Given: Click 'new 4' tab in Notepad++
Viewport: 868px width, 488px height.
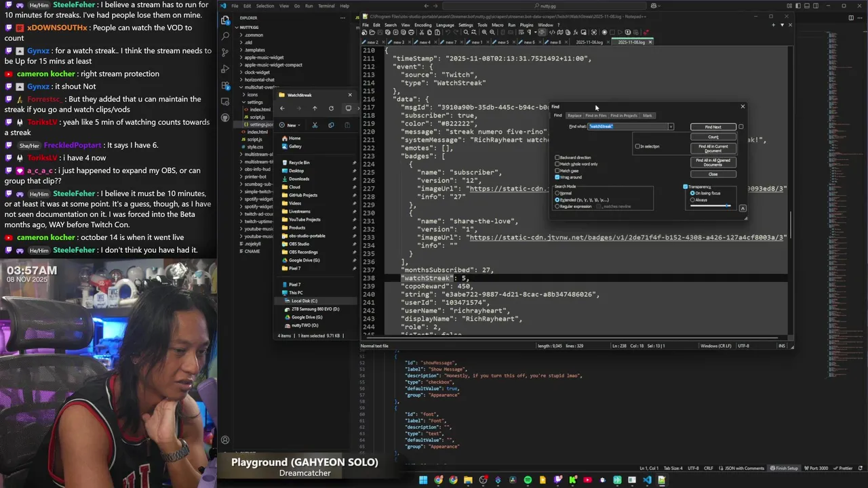Looking at the screenshot, I should [x=425, y=42].
